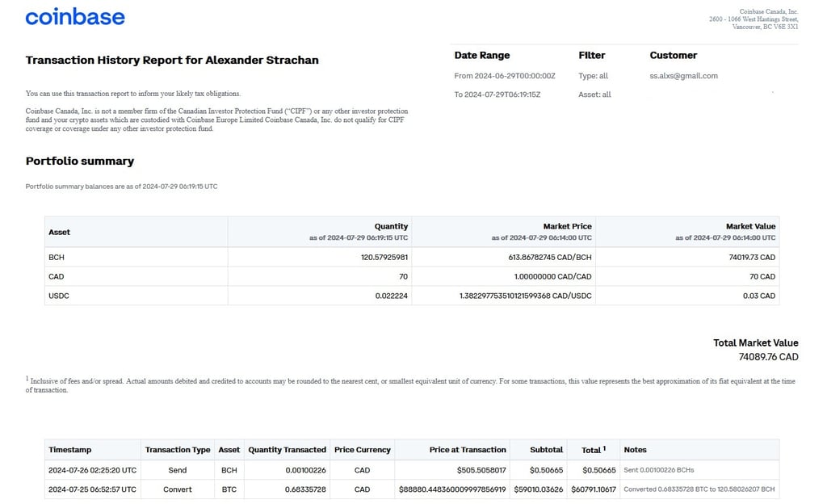Viewport: 827px width, 504px height.
Task: Select the BTC price starting $88880.448
Action: tap(452, 489)
